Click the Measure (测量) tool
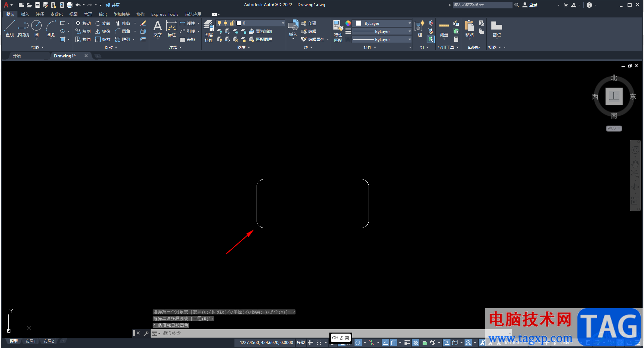This screenshot has width=644, height=348. (x=444, y=30)
